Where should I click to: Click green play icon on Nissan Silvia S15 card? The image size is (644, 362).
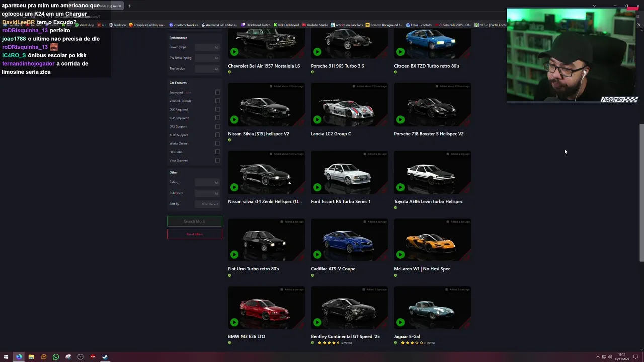(234, 119)
